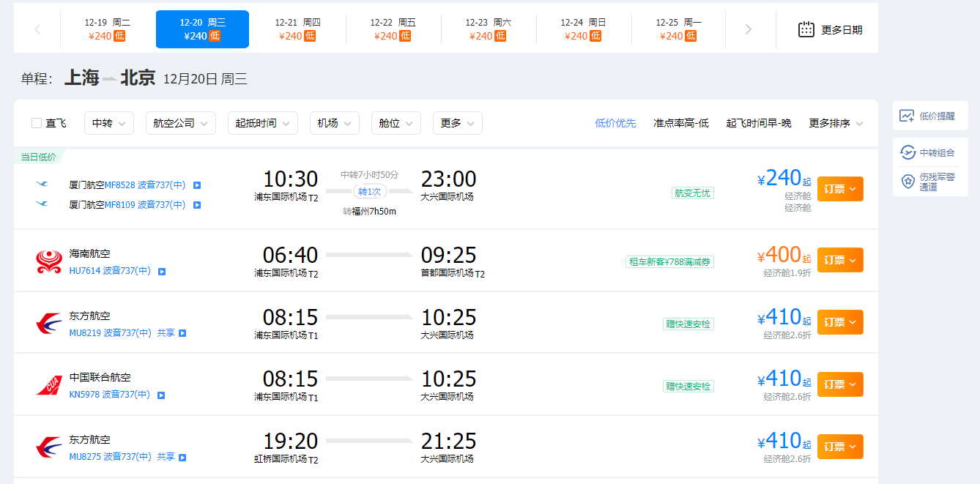This screenshot has width=980, height=484.
Task: Open the 舱位 cabin class dropdown
Action: (396, 123)
